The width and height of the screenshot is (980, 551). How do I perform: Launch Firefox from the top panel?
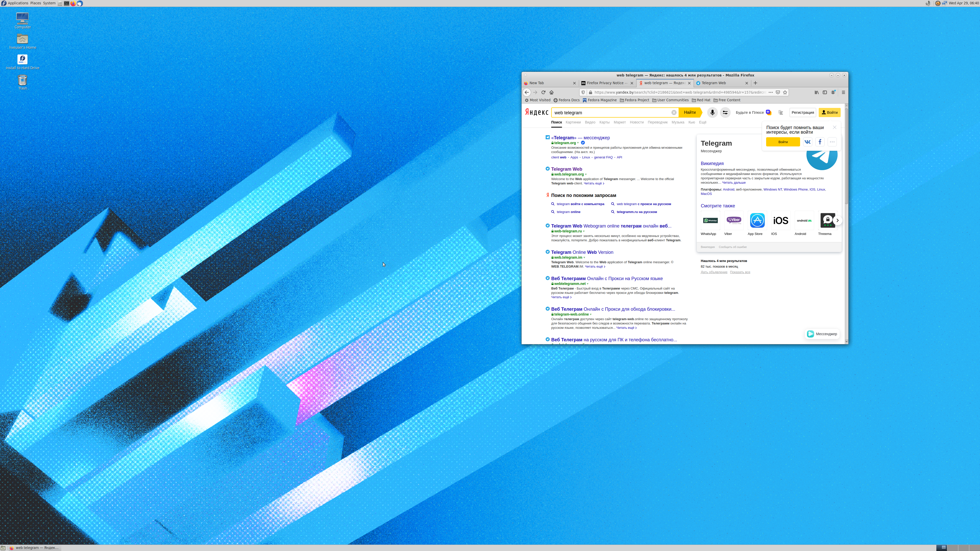73,3
